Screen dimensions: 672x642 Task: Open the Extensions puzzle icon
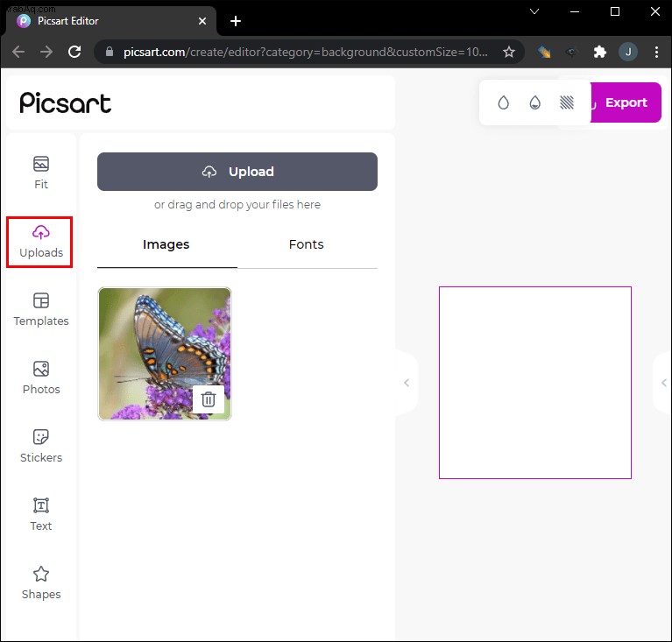599,52
